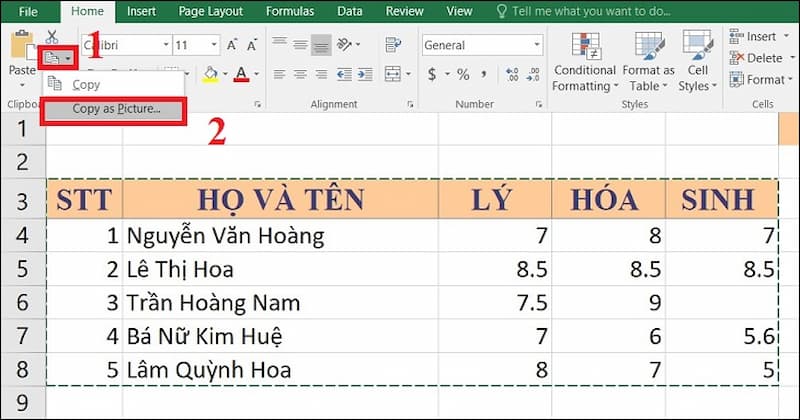Select the cell Nguyễn Văn Hoàng
The width and height of the screenshot is (800, 420).
click(280, 235)
